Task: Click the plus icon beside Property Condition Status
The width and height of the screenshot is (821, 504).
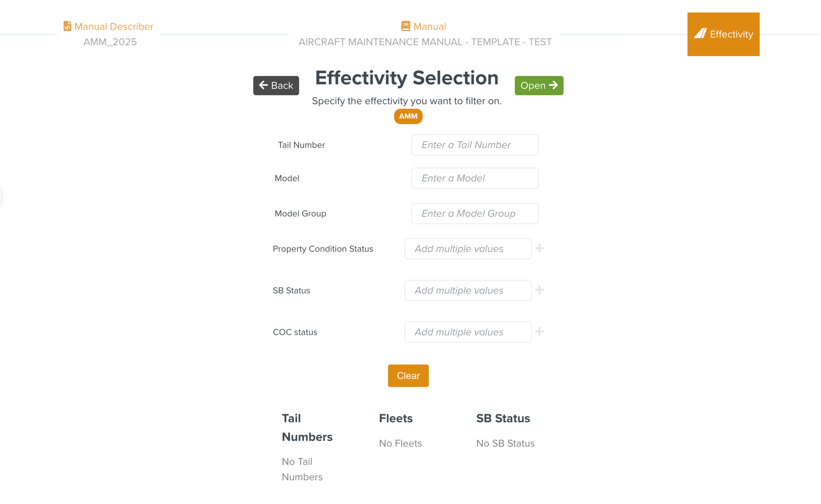Action: [x=539, y=248]
